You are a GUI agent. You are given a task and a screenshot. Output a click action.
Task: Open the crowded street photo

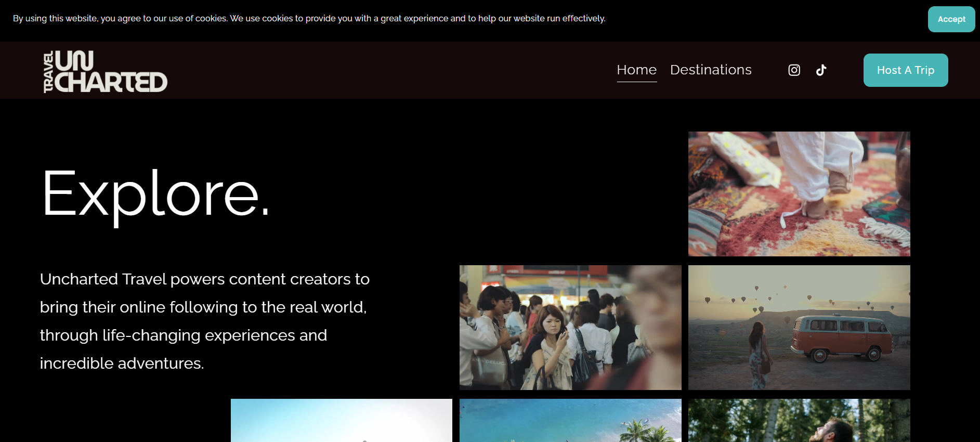(x=570, y=328)
